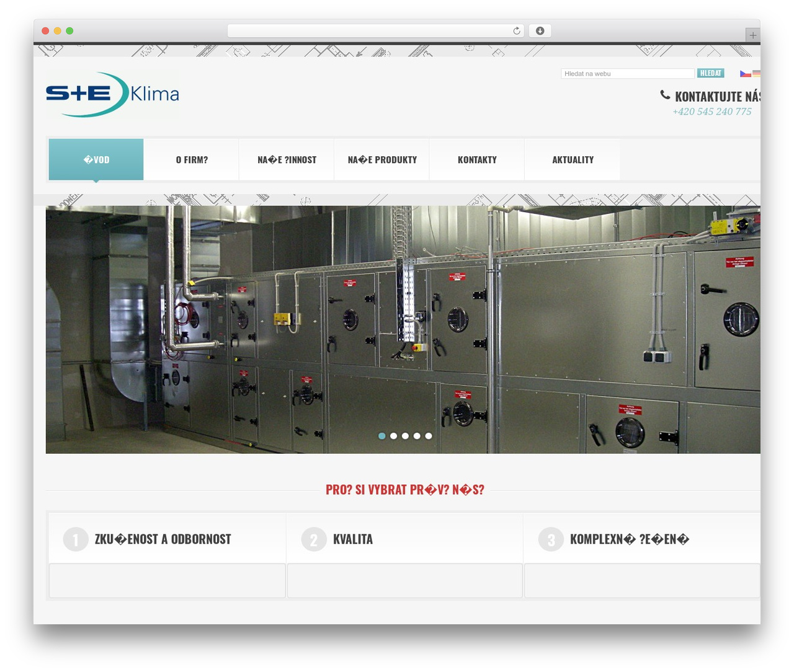This screenshot has width=794, height=672.
Task: Switch language to German flag
Action: coord(756,73)
